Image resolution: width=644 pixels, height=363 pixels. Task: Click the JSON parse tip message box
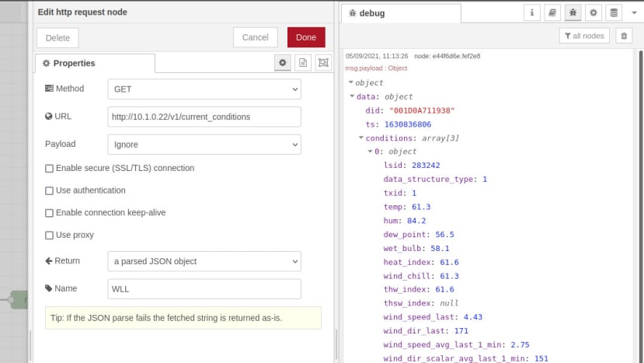click(183, 318)
